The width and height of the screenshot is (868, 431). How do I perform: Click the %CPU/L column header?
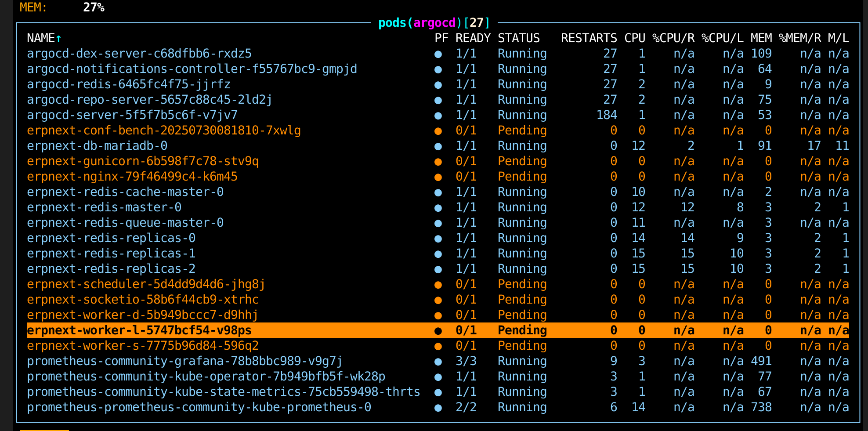click(x=723, y=38)
